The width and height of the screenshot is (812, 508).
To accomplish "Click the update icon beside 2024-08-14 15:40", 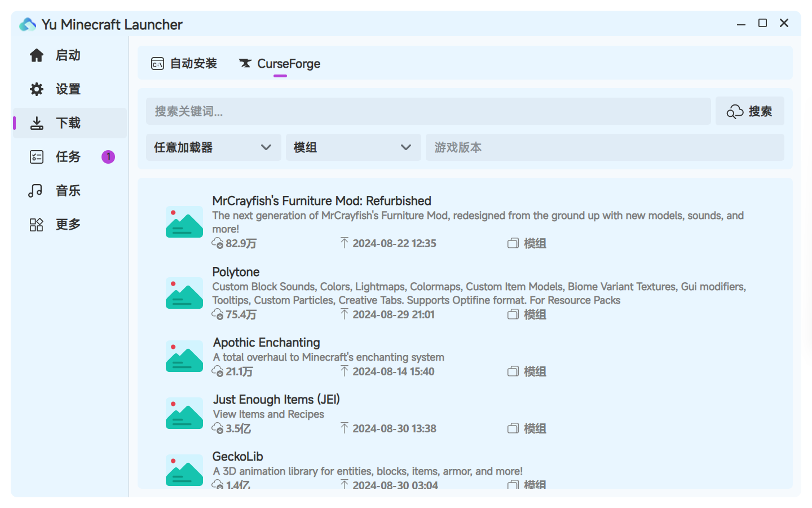I will tap(345, 371).
